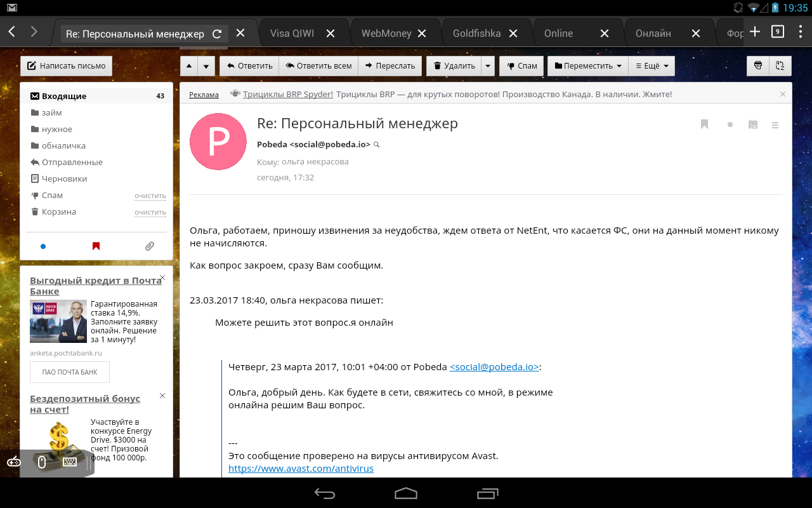Close the Трициклы BRP banner ad

[783, 94]
